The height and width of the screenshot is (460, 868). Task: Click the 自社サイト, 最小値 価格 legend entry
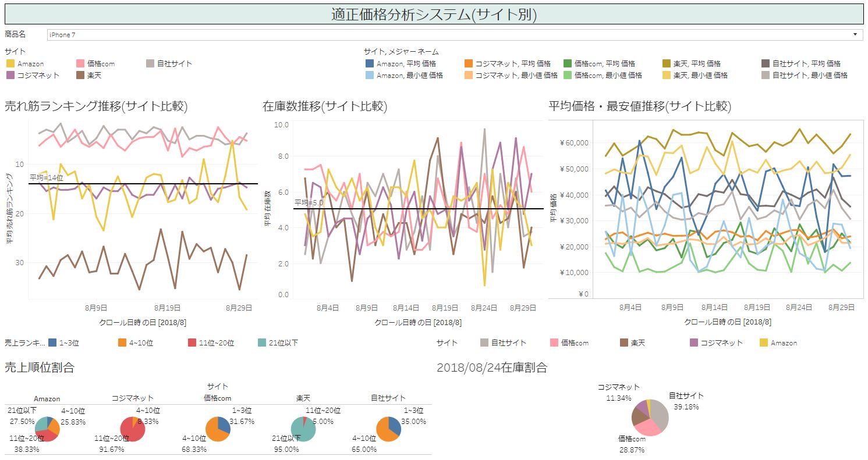pos(805,75)
